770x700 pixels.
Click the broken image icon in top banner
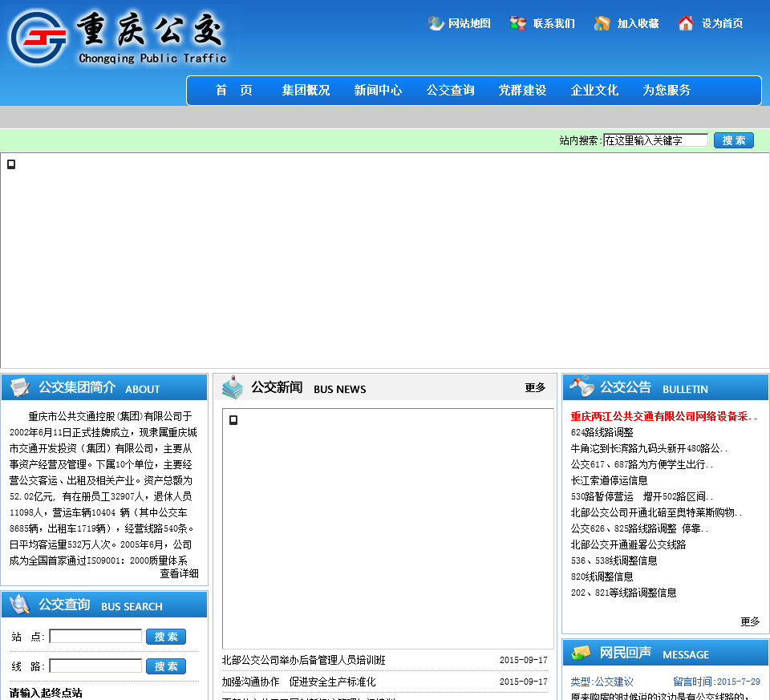[x=11, y=164]
